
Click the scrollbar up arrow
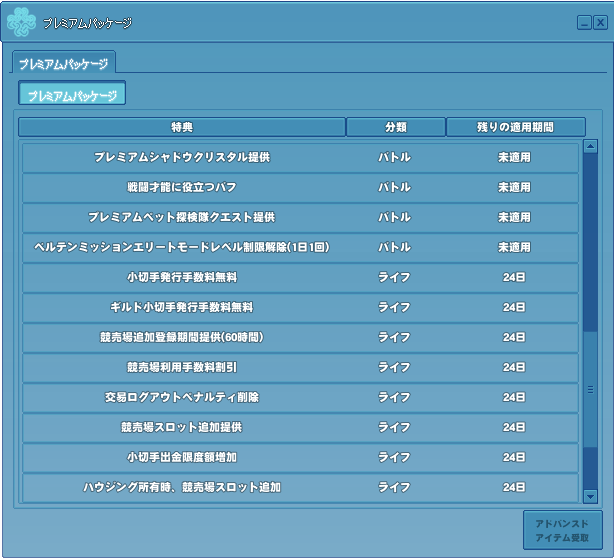click(x=590, y=147)
